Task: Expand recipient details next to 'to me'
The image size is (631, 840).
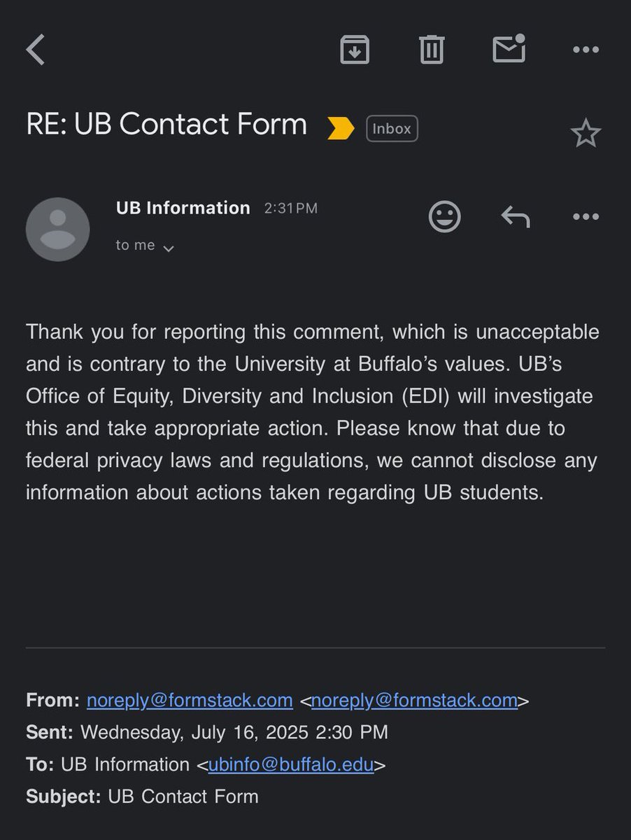Action: [168, 248]
